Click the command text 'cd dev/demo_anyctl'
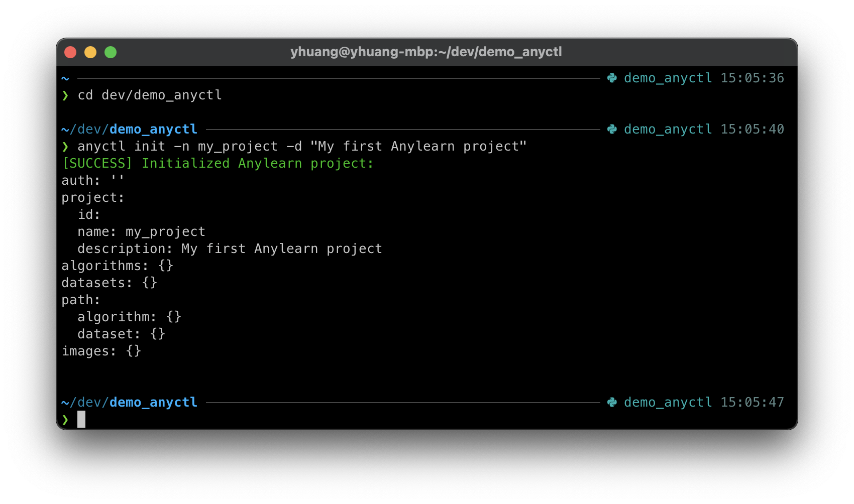 pos(150,95)
